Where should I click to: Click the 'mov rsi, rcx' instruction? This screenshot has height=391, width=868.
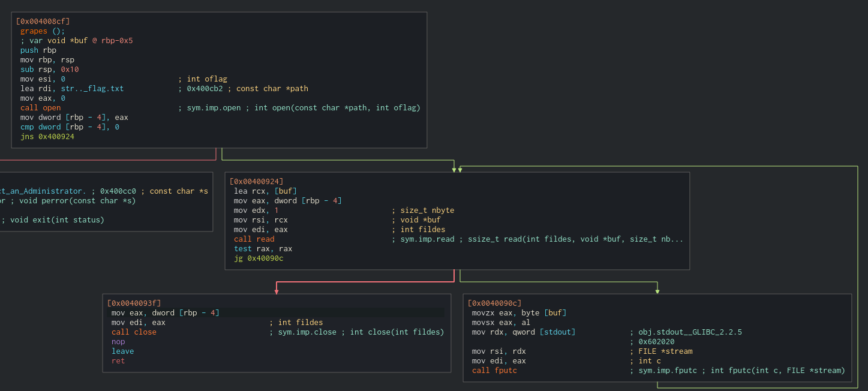tap(261, 220)
